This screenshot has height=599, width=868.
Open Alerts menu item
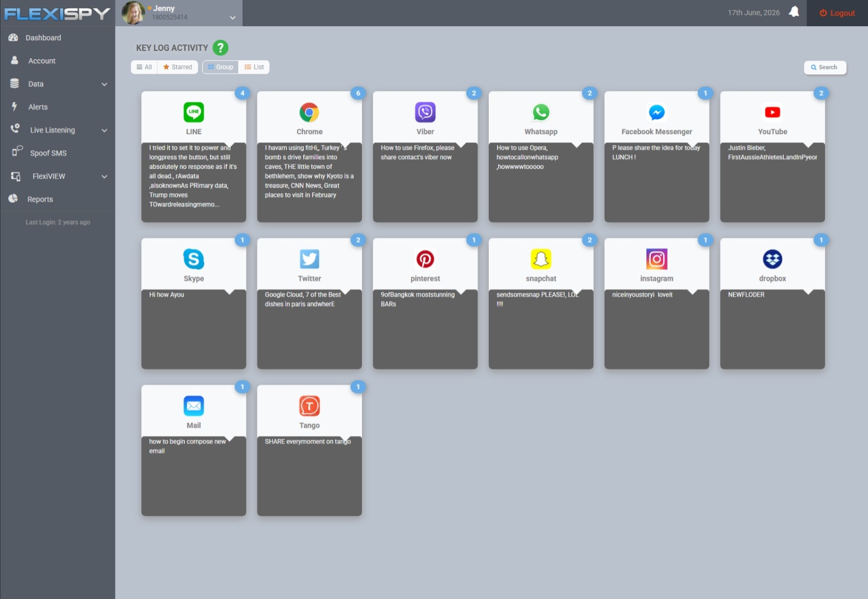coord(38,107)
